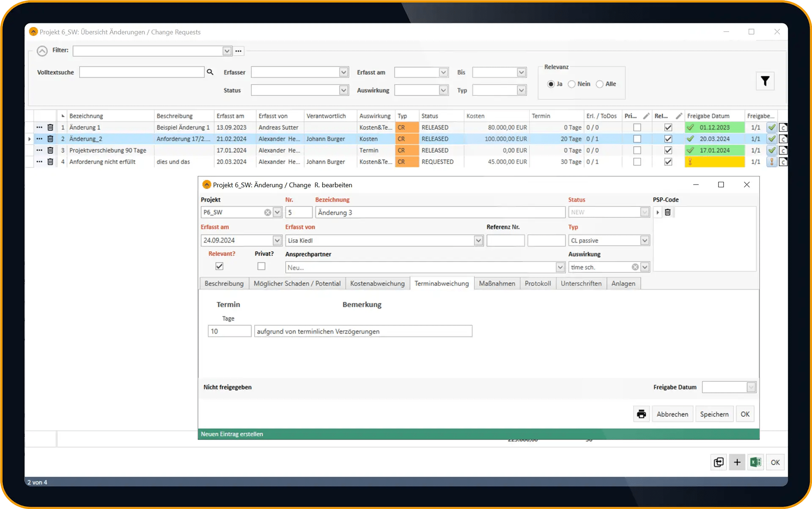This screenshot has width=812, height=509.
Task: Delete PSP-Code entry with trash icon
Action: pos(668,212)
